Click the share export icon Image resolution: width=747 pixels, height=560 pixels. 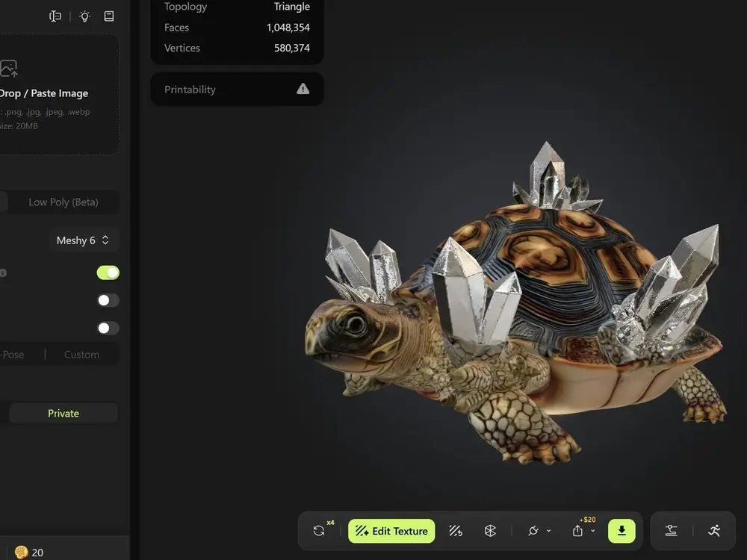pyautogui.click(x=577, y=530)
